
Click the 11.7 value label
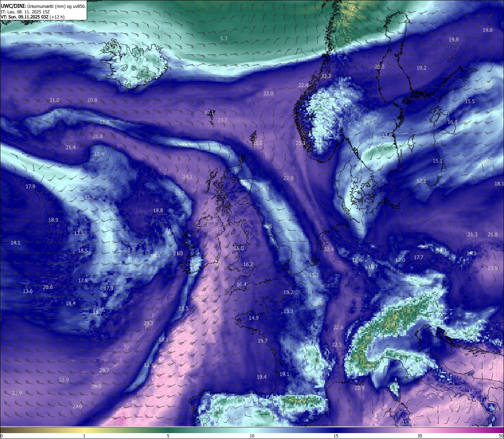98,312
